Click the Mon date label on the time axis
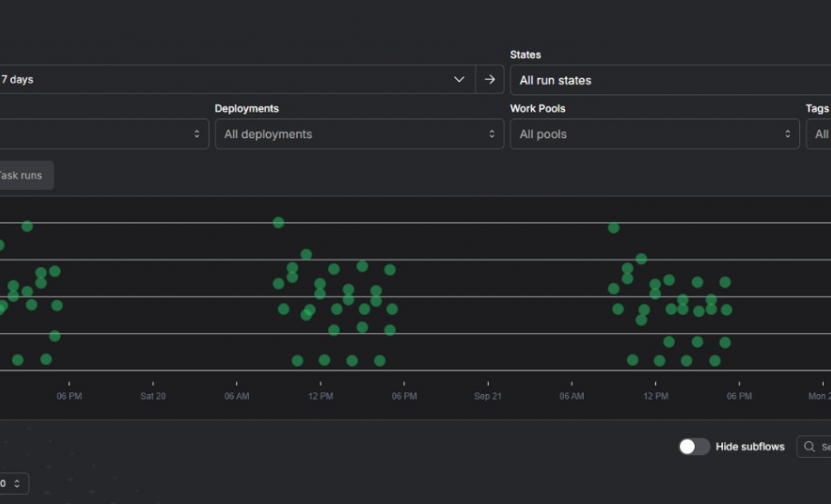Image resolution: width=831 pixels, height=504 pixels. coord(818,396)
